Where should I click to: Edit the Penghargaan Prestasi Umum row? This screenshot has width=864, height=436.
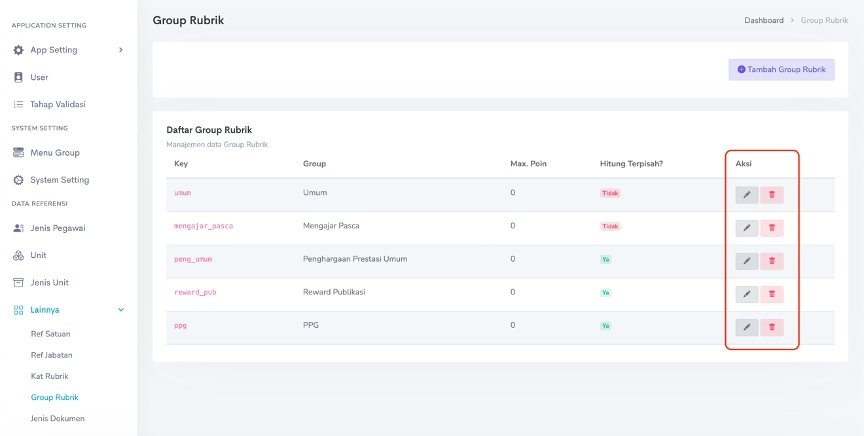[x=746, y=261]
